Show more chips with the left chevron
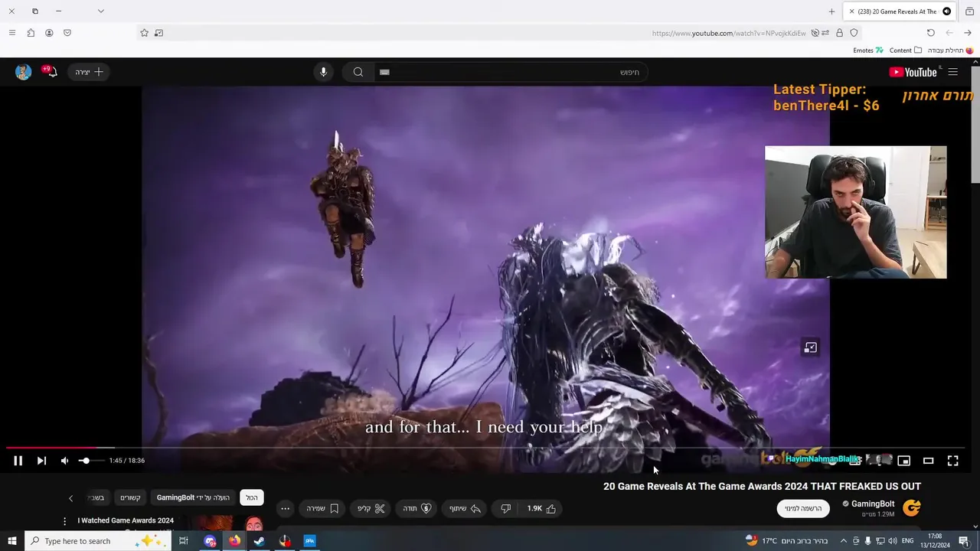The image size is (980, 551). [70, 498]
